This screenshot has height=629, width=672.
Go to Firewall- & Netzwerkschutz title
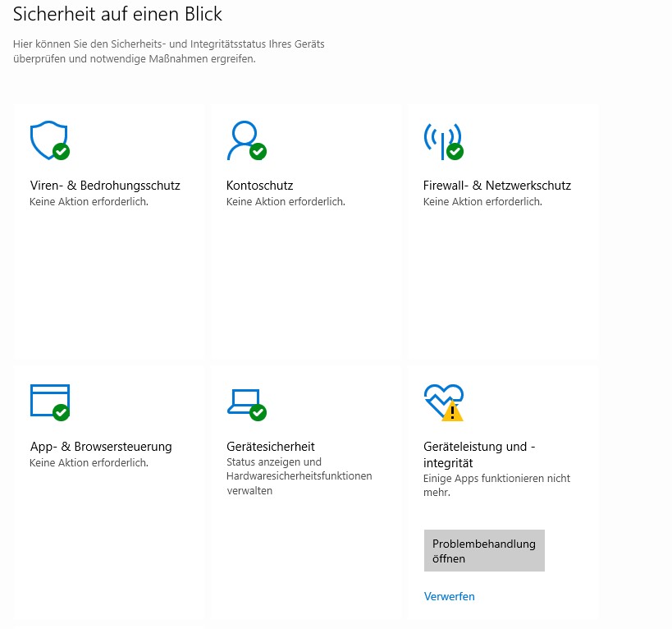click(497, 186)
